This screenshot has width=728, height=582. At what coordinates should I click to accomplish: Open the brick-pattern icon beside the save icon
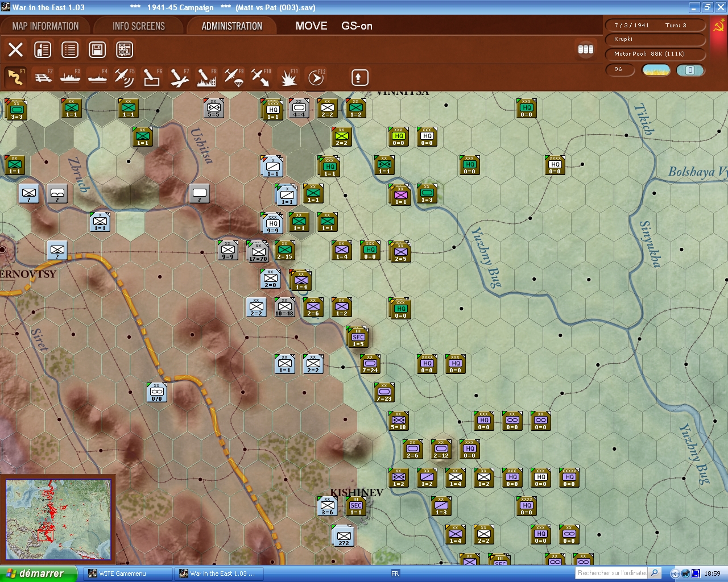coord(125,50)
